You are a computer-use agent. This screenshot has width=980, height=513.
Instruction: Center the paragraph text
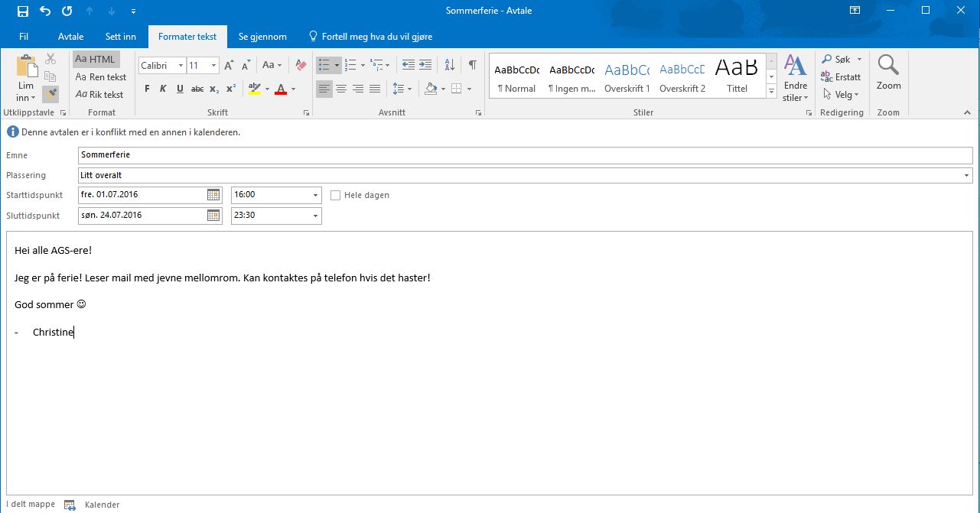coord(341,89)
